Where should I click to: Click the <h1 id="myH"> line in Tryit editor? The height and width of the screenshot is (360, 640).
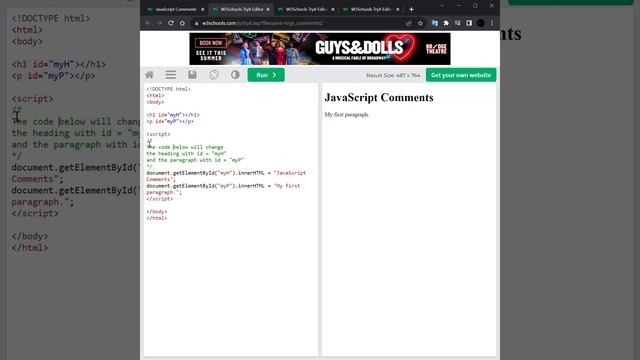click(x=173, y=115)
